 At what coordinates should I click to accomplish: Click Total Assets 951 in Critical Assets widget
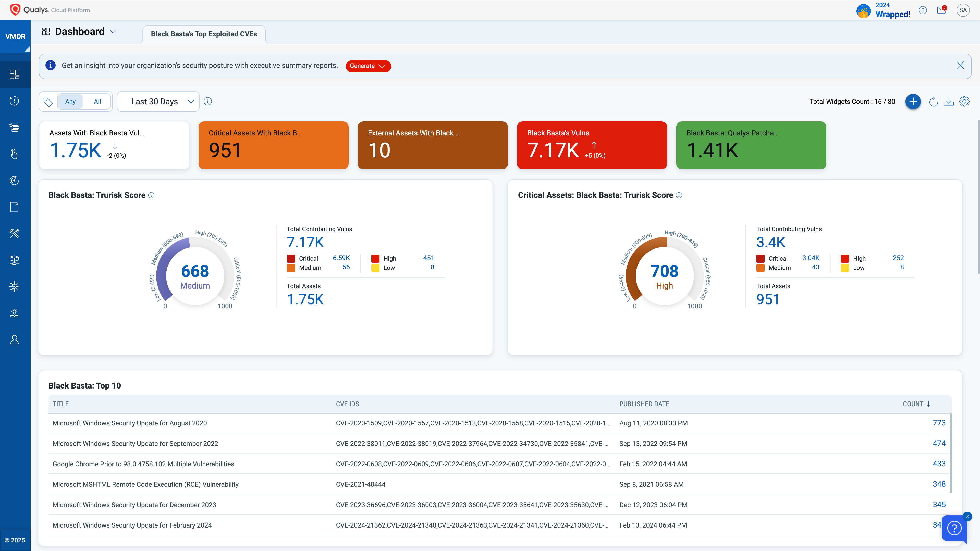pos(768,300)
